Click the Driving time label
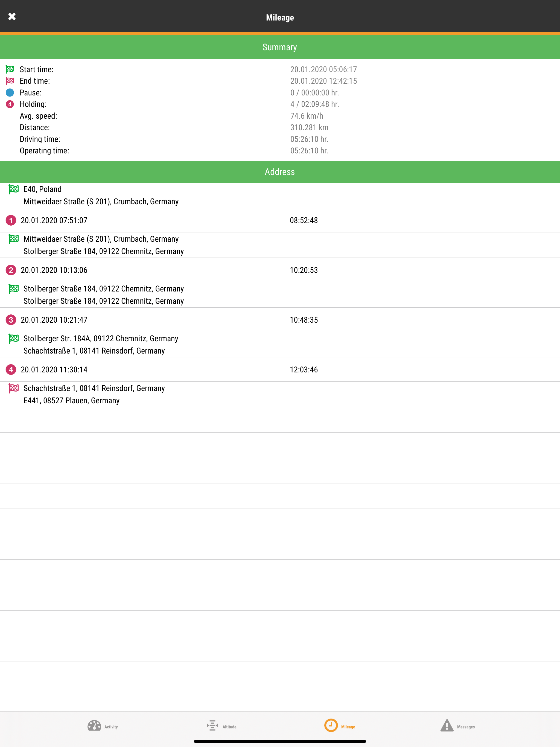This screenshot has height=747, width=560. coord(40,139)
